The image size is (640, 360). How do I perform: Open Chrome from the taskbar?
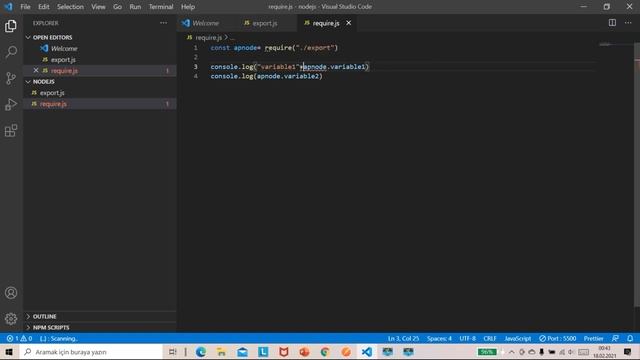pos(325,352)
